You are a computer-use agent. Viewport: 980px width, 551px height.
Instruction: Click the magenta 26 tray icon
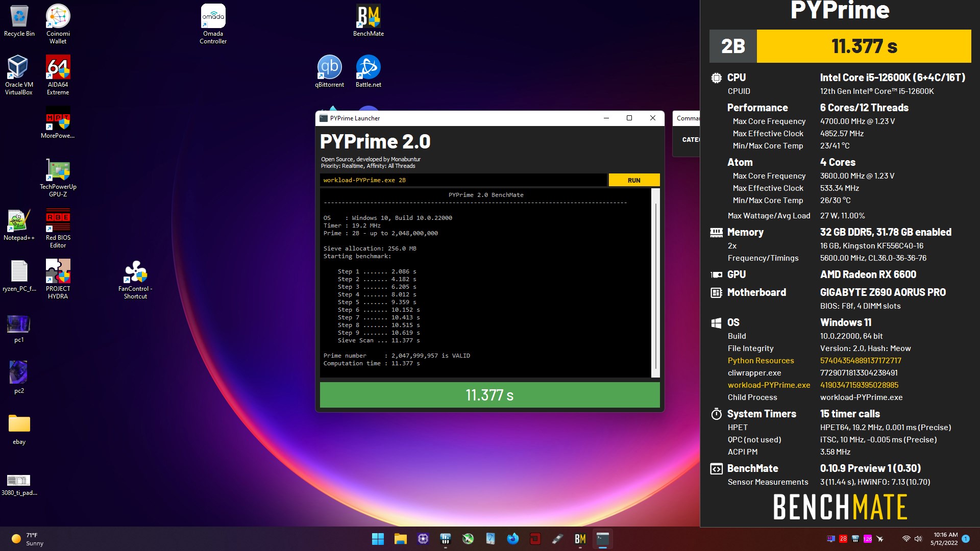[x=868, y=539]
